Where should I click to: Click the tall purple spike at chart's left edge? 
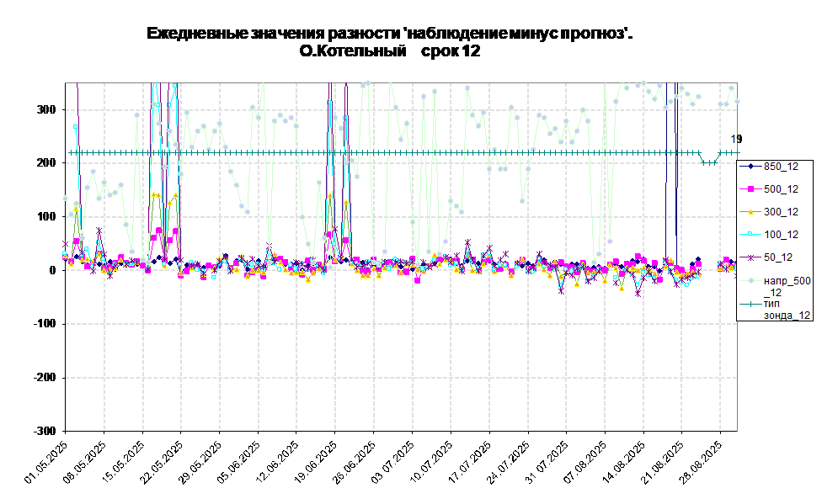pyautogui.click(x=78, y=151)
